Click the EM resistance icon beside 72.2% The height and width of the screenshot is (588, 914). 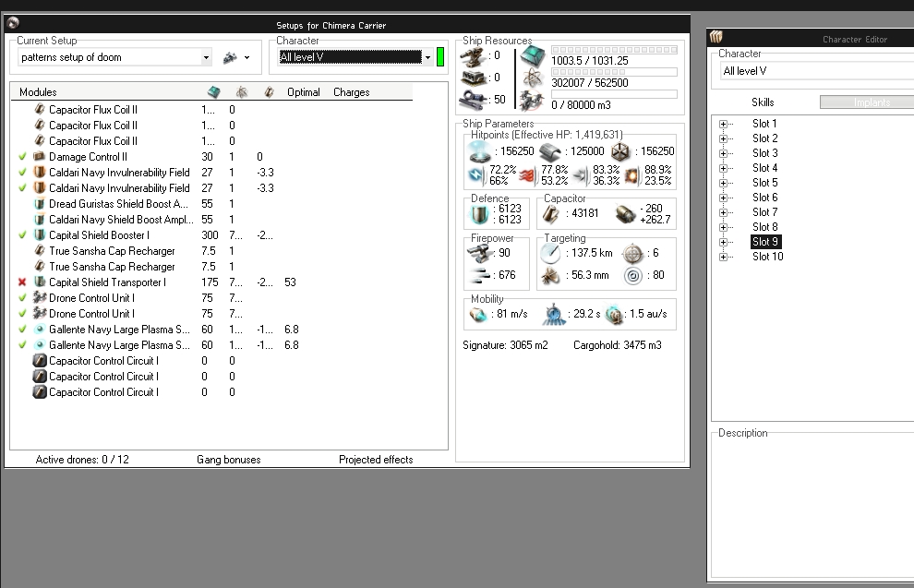[476, 174]
